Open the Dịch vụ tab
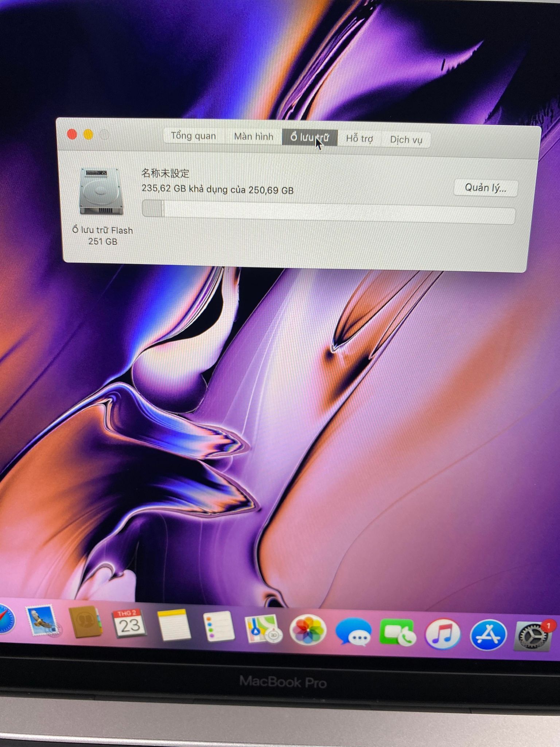The height and width of the screenshot is (747, 560). tap(406, 140)
